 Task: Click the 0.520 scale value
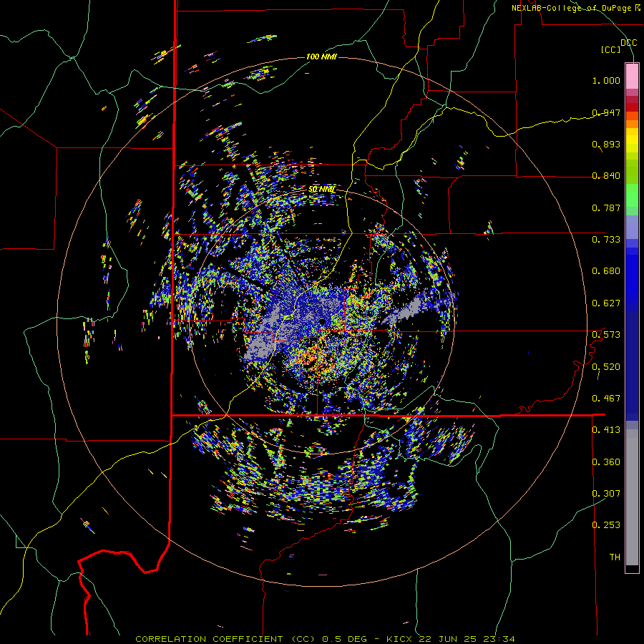pyautogui.click(x=606, y=367)
